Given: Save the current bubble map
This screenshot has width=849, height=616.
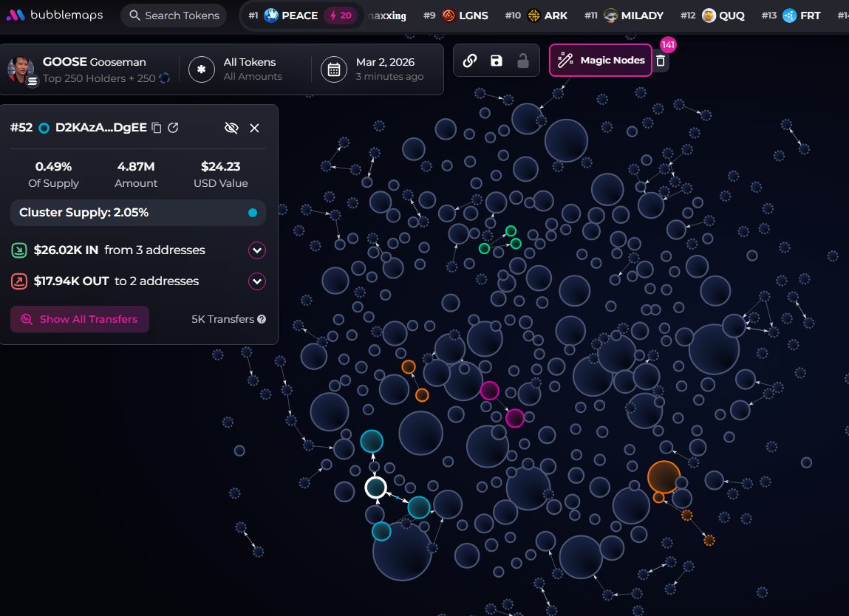Looking at the screenshot, I should pos(494,60).
